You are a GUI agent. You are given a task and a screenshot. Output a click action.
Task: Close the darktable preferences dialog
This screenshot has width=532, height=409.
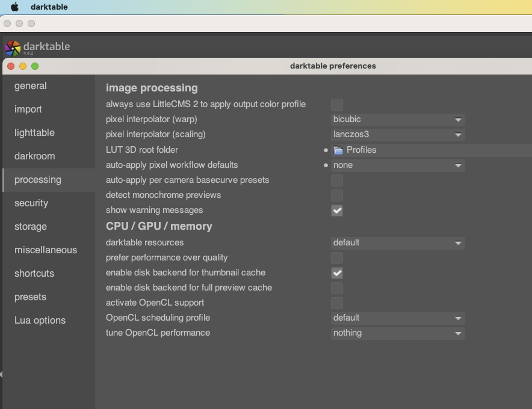pos(10,66)
